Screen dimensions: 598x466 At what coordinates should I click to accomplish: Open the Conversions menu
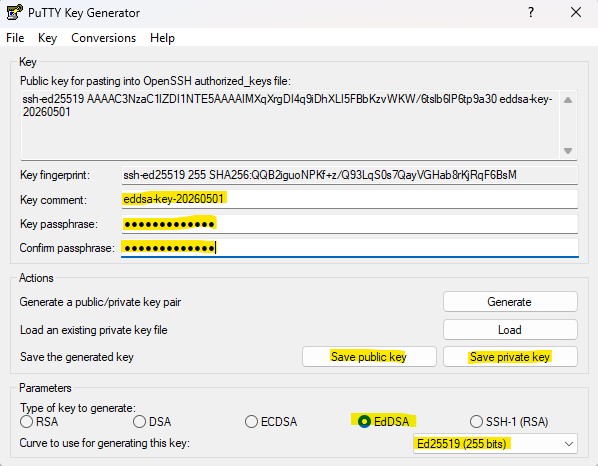pyautogui.click(x=103, y=38)
